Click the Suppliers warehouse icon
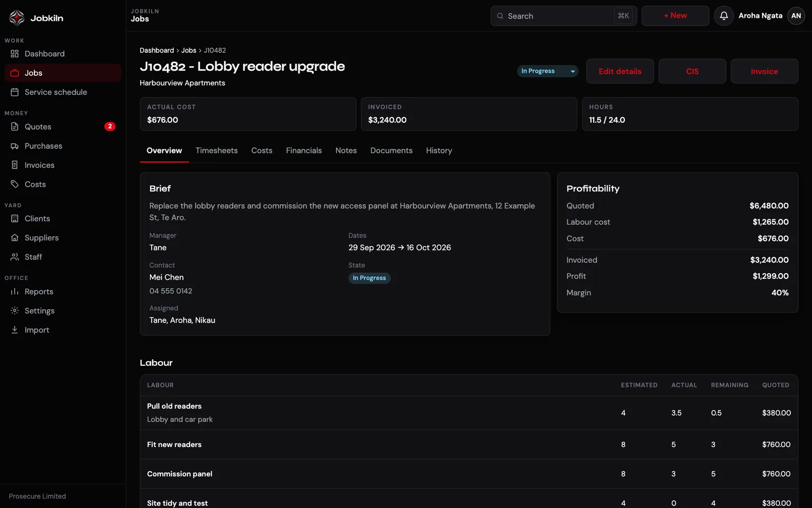 click(x=15, y=238)
